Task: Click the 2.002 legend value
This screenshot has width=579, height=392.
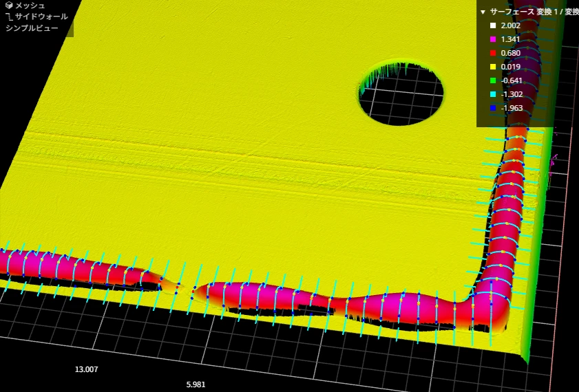Action: point(511,25)
